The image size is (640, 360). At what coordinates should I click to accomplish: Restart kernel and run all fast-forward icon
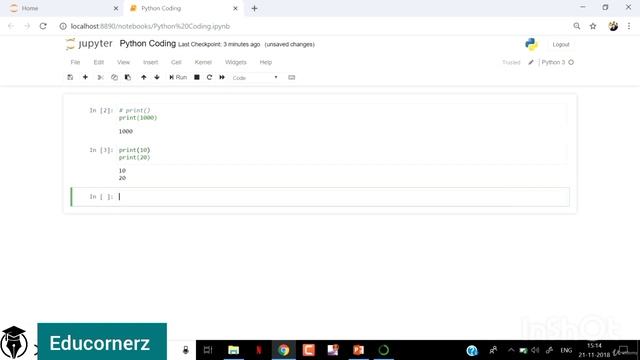click(222, 77)
